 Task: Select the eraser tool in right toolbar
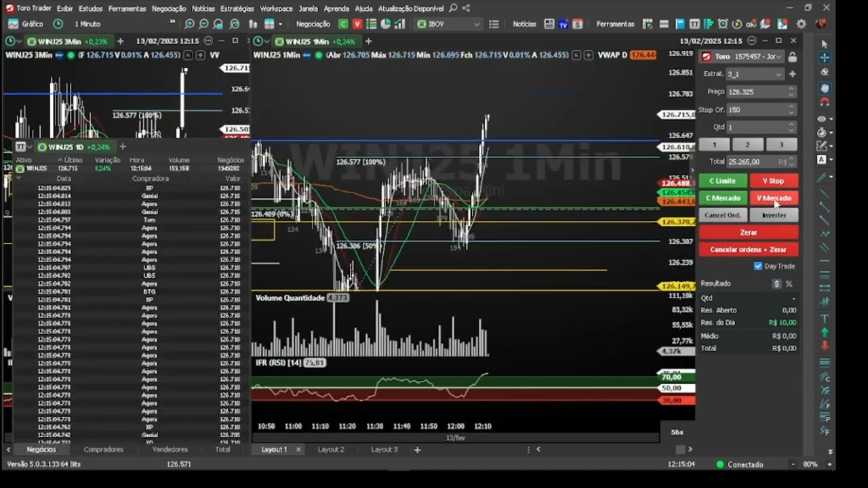[825, 71]
